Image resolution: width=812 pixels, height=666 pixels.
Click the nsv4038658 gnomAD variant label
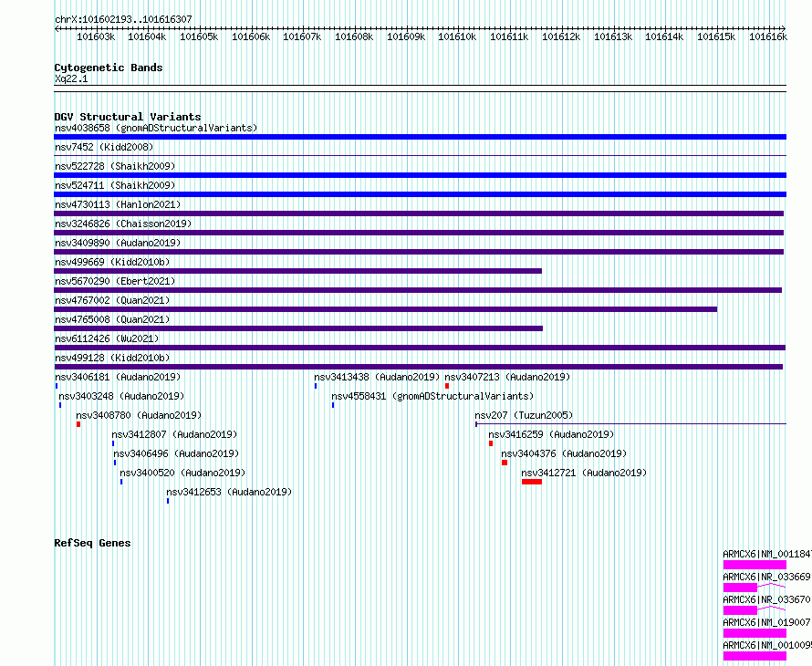click(x=156, y=128)
